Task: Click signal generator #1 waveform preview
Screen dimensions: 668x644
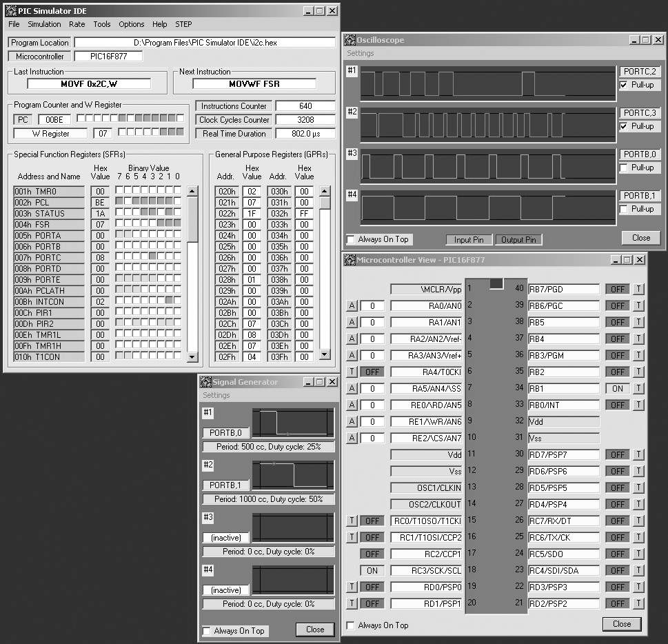Action: (292, 423)
